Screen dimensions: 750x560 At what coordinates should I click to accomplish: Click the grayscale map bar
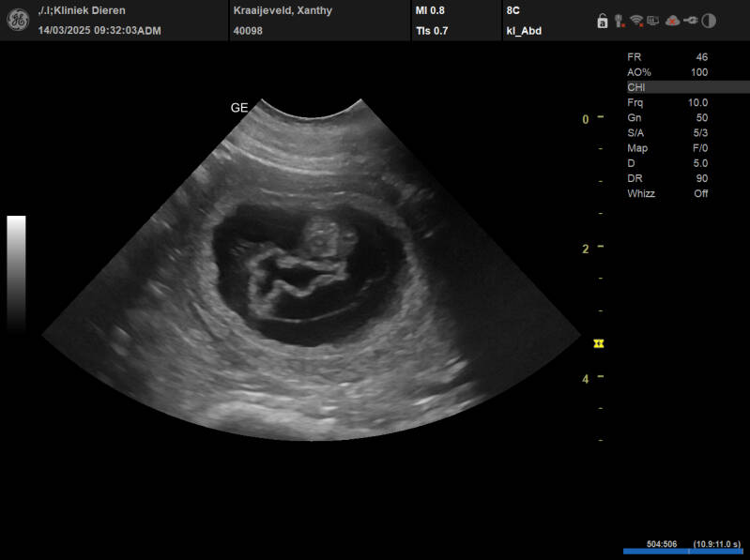16,273
